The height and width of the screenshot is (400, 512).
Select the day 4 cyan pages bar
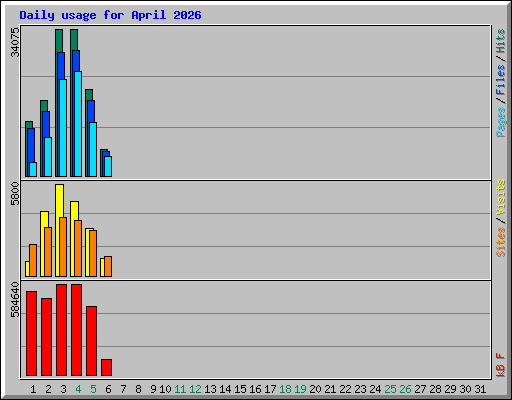[x=78, y=124]
